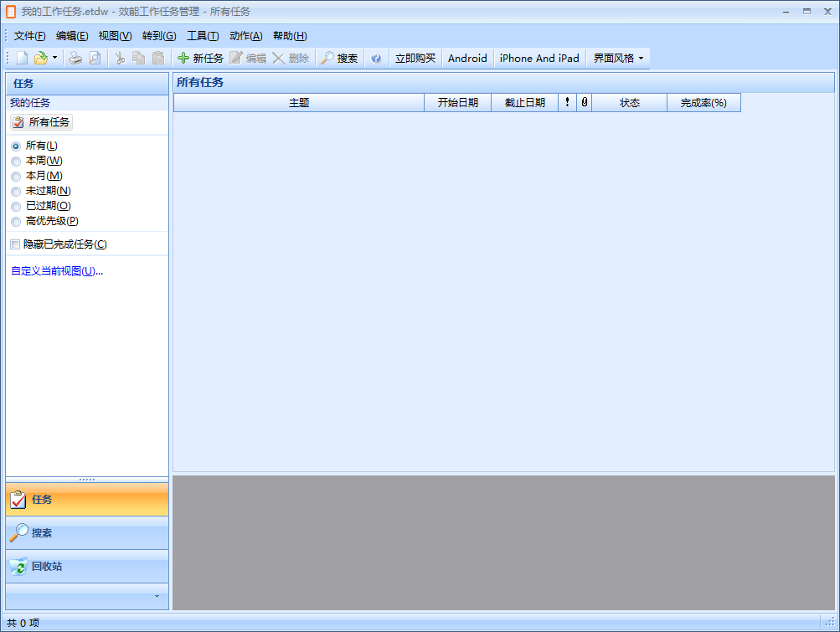Click the open folder icon in toolbar
This screenshot has width=840, height=632.
coord(41,58)
